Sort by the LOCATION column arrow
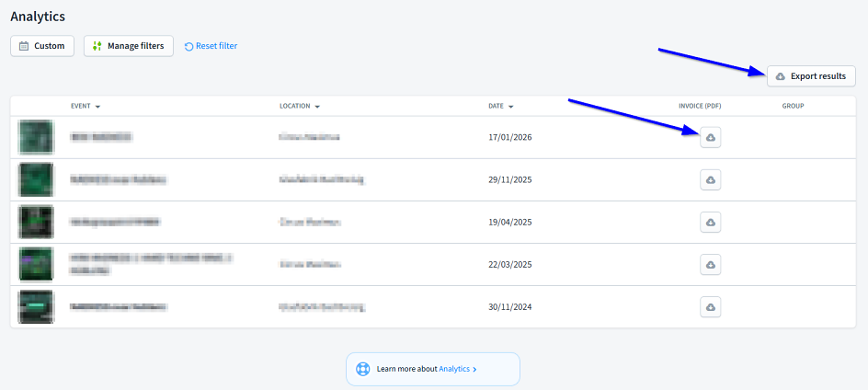Screen dimensions: 868x390 [317, 107]
